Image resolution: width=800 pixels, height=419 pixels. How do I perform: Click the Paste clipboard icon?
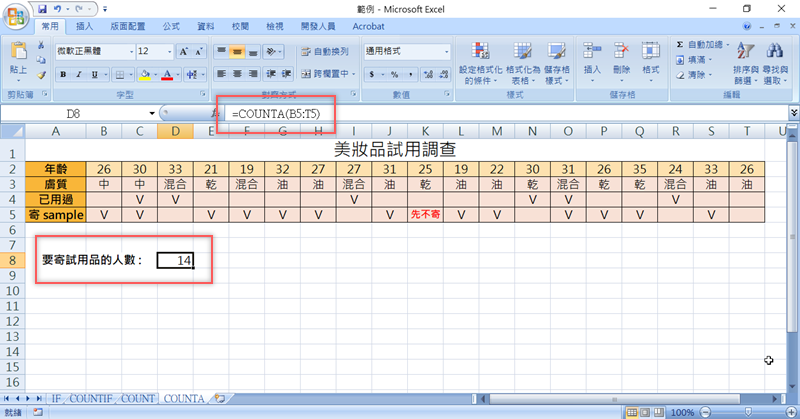point(18,50)
